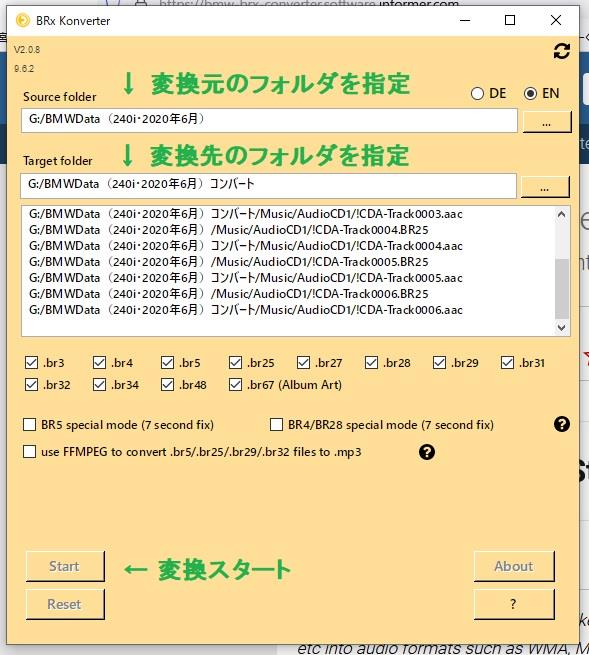
Task: Maximize the BRx Konverter window
Action: (510, 20)
